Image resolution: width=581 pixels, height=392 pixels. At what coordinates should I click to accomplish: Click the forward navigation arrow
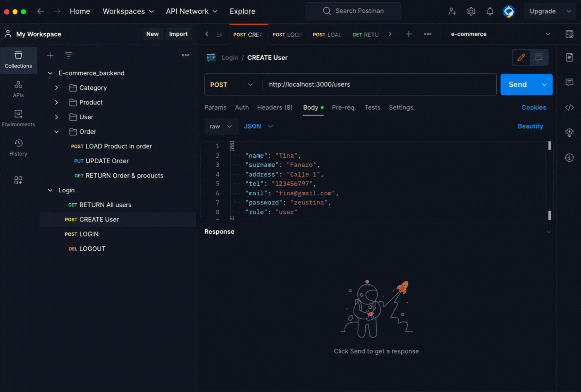(x=57, y=11)
